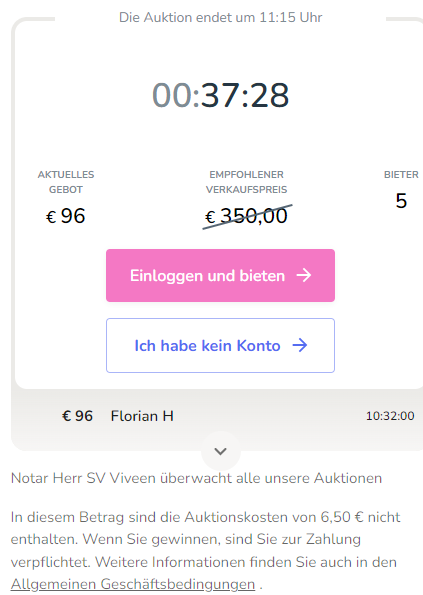Click the arrow icon on Einloggen und bieten
The height and width of the screenshot is (595, 423).
click(x=304, y=275)
